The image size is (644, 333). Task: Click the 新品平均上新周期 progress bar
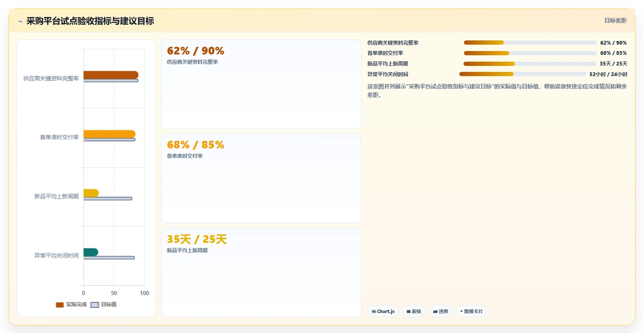(x=530, y=64)
